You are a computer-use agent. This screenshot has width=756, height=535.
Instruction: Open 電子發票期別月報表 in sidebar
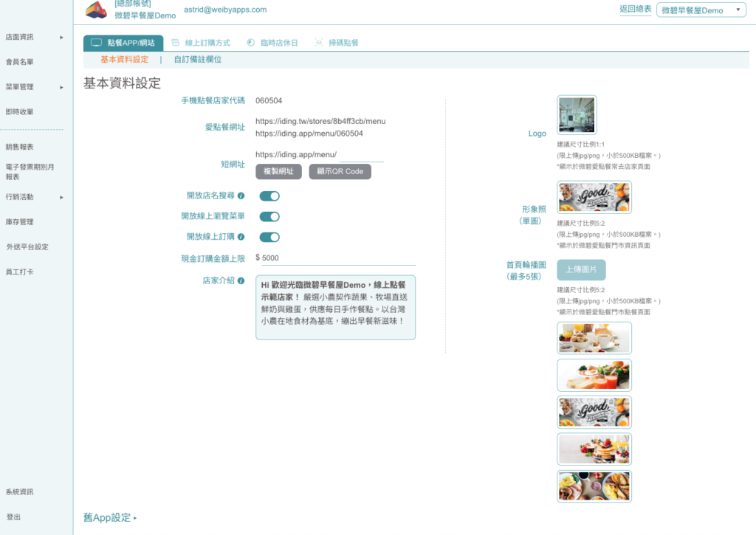pos(30,172)
